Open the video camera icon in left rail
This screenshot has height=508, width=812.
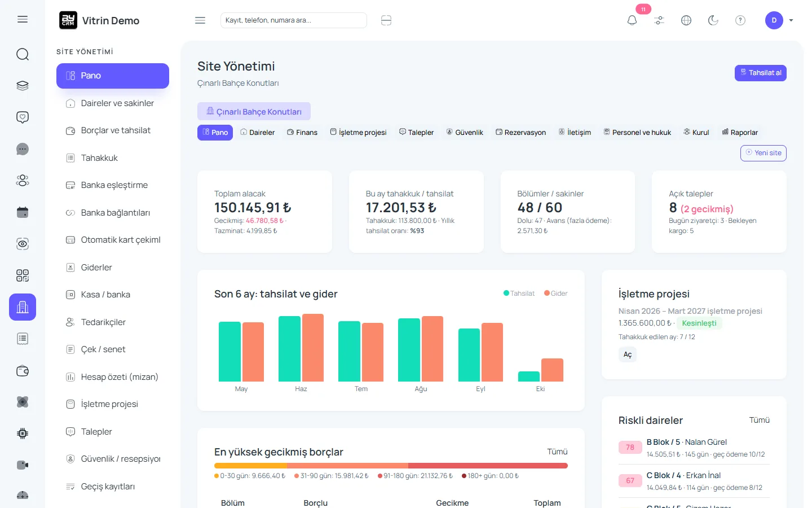(23, 465)
